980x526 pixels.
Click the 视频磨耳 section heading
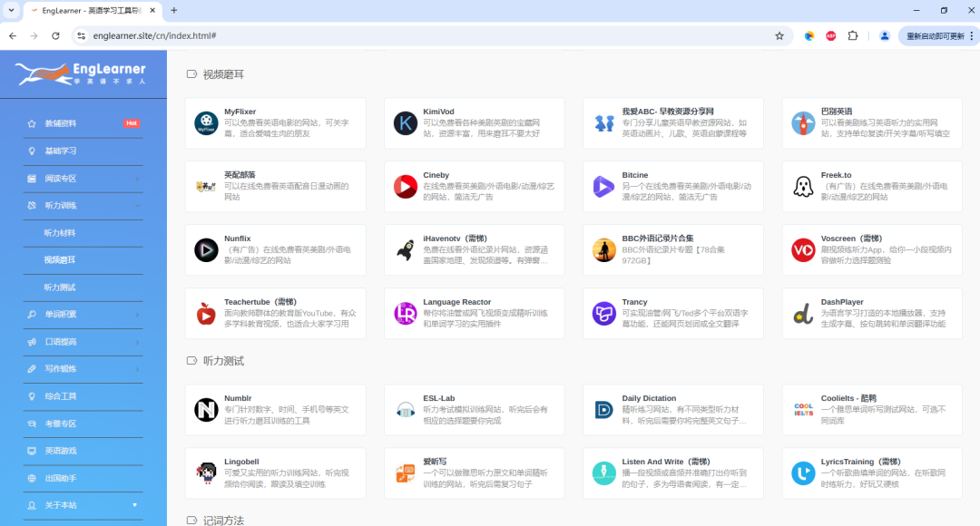coord(223,74)
